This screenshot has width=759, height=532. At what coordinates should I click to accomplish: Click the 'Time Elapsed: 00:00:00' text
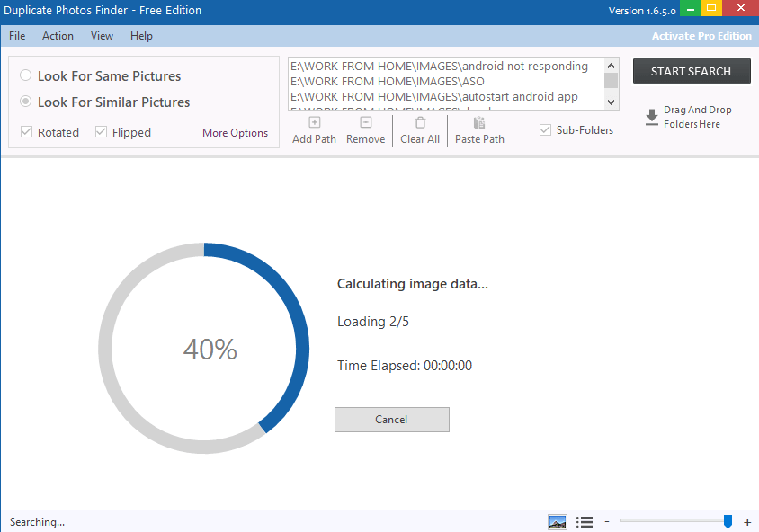[x=405, y=365]
